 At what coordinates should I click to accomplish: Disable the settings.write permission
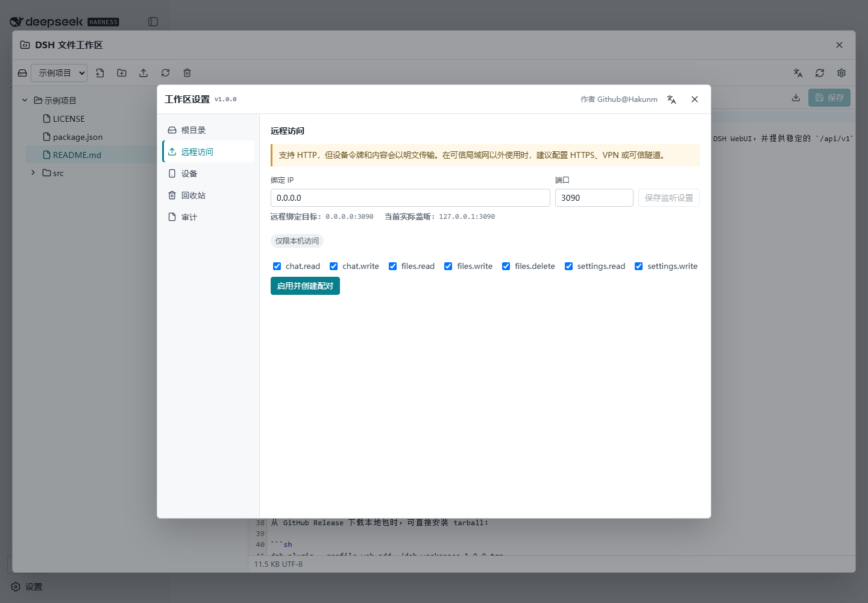(x=638, y=267)
